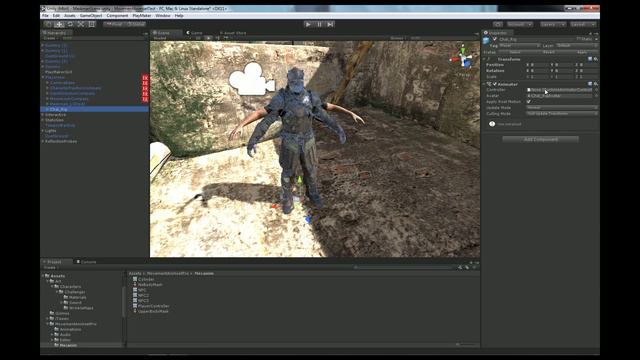Click the prefab Revert button
This screenshot has width=640, height=360.
(549, 52)
